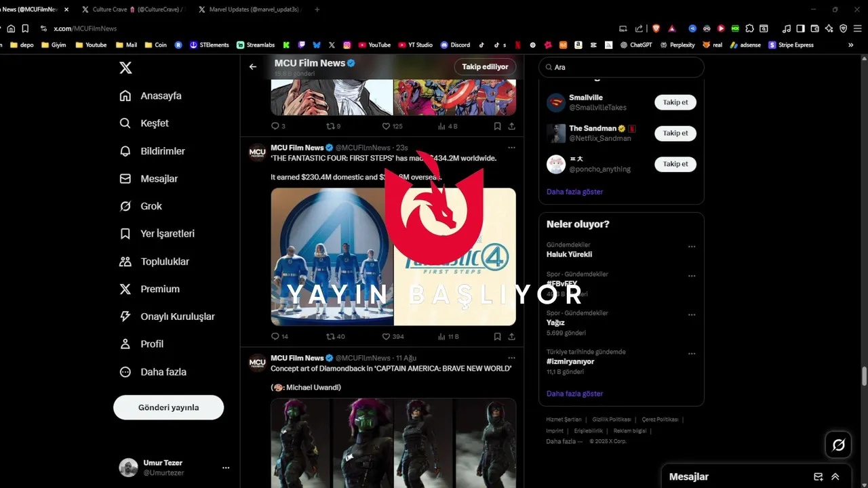Open the Gizlilik Politikası footer link

click(x=612, y=420)
